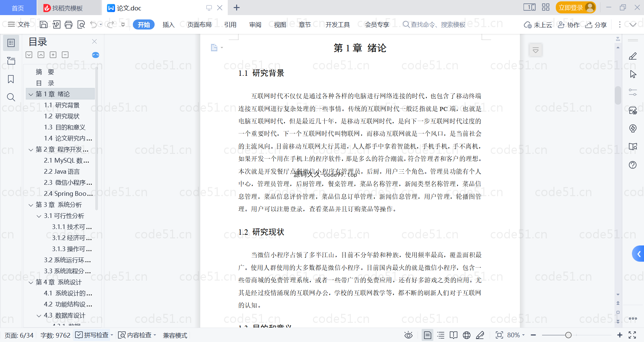Switch to the 页面布局 tab

pyautogui.click(x=199, y=24)
